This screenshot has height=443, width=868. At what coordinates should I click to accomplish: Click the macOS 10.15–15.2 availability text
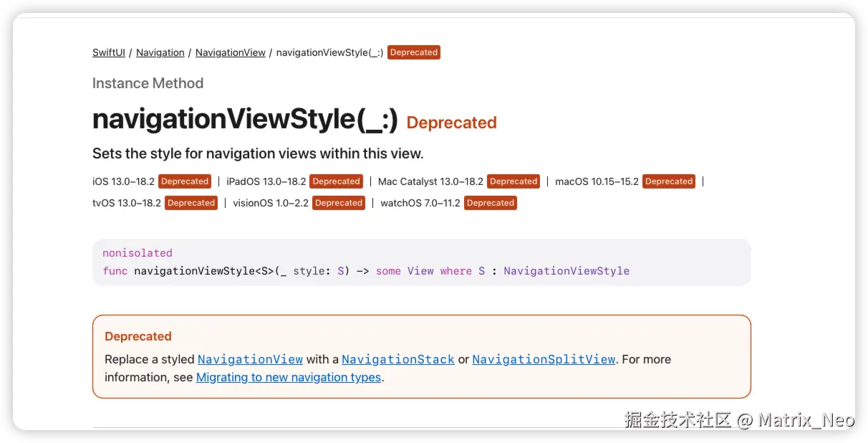pyautogui.click(x=597, y=181)
